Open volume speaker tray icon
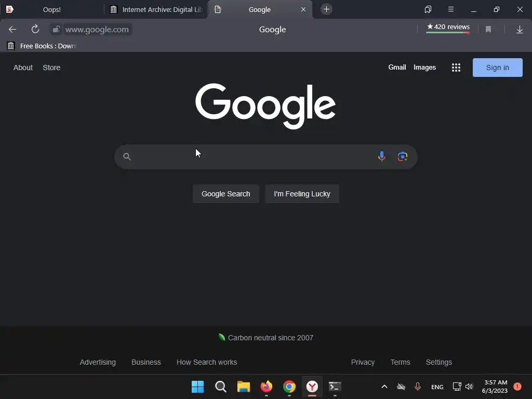Screen dimensions: 532x399 point(469,387)
